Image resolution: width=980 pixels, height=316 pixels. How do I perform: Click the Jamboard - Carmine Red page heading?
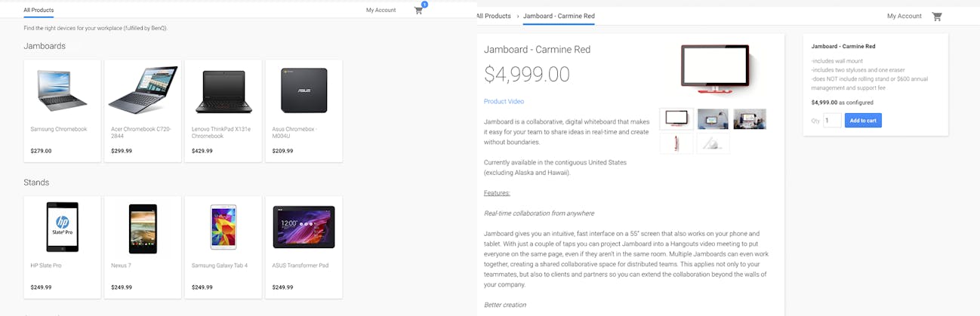pos(537,50)
